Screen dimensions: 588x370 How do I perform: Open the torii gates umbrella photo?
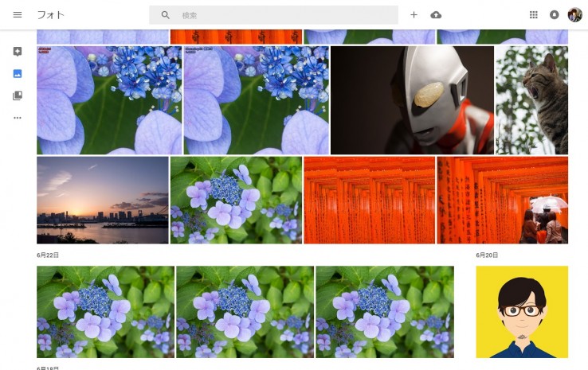coord(502,200)
